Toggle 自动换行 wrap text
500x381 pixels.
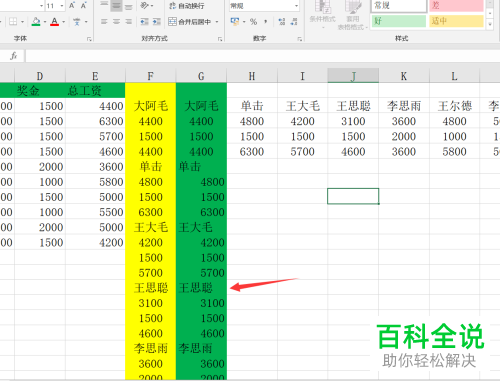point(187,6)
